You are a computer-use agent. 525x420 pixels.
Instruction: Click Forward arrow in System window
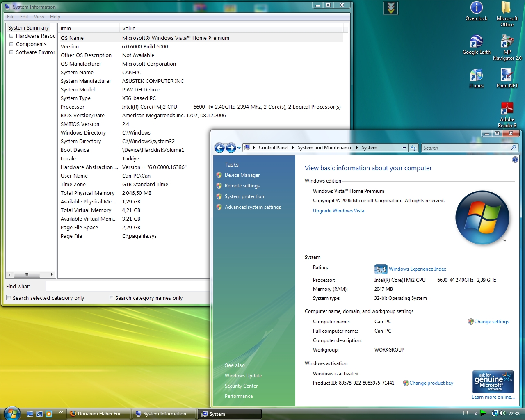coord(231,148)
